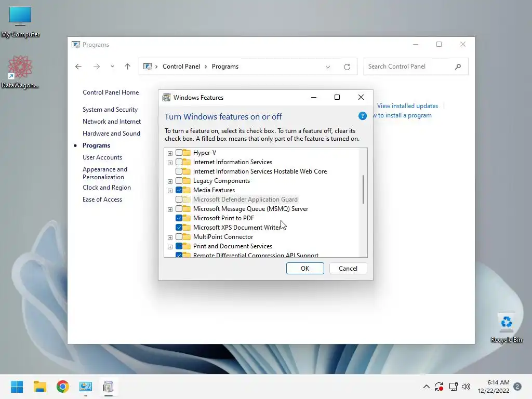Image resolution: width=532 pixels, height=399 pixels.
Task: Go to Ease of Access
Action: click(102, 199)
